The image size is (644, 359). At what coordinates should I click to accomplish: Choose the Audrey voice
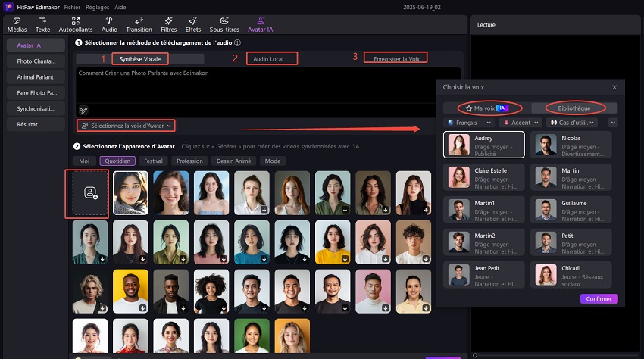click(x=484, y=145)
